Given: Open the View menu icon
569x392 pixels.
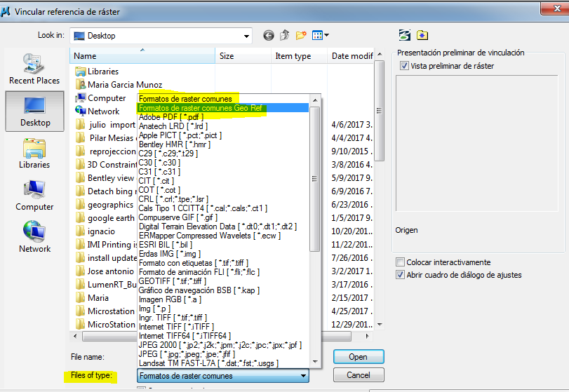Looking at the screenshot, I should point(321,35).
